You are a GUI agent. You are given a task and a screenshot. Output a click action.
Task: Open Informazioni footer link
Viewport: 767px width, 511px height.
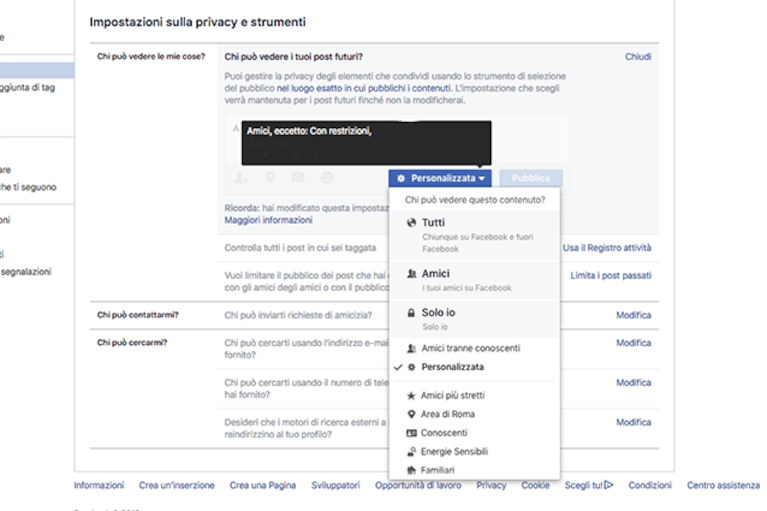(99, 485)
